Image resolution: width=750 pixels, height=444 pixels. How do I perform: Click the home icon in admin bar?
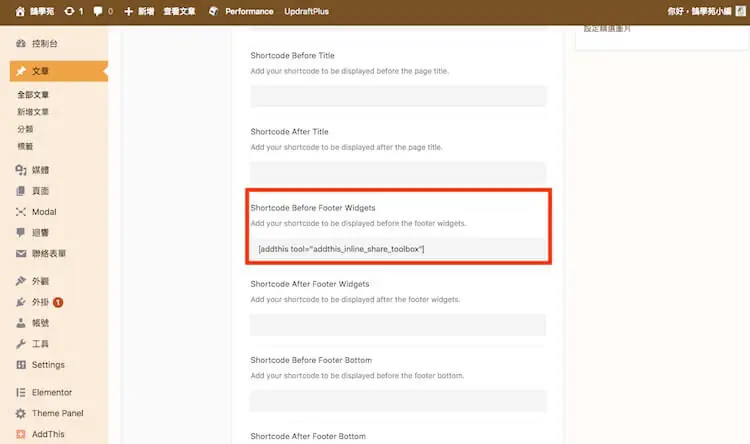pos(20,11)
